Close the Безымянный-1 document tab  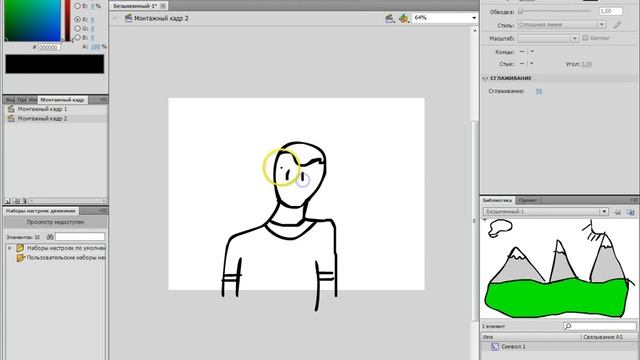tap(163, 6)
